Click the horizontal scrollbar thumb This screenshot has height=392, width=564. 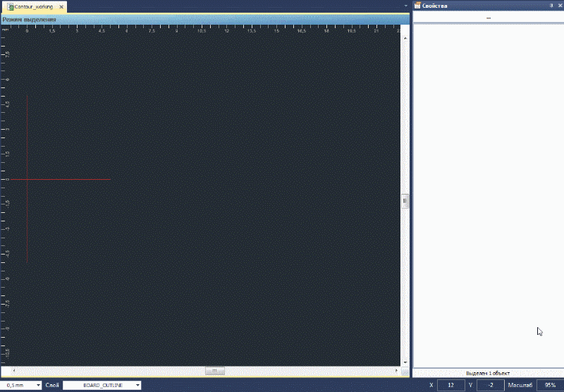(x=214, y=371)
